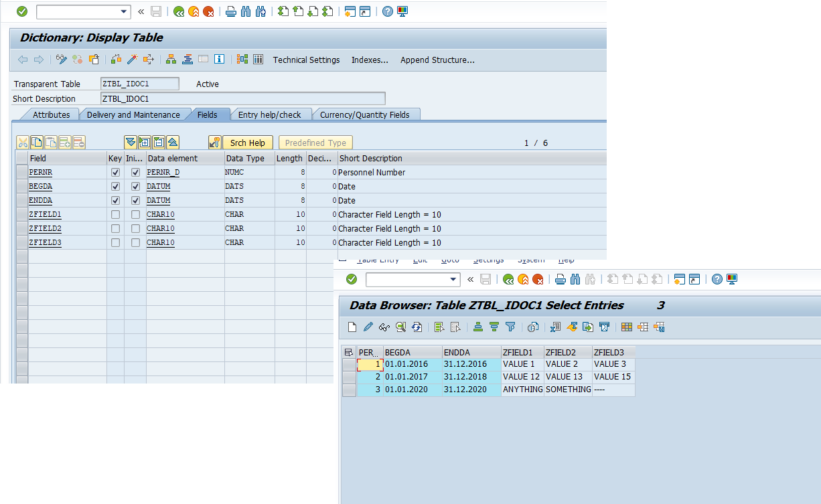Click the SOMETHING cell in Data Browser
Image resolution: width=821 pixels, height=504 pixels.
point(568,390)
